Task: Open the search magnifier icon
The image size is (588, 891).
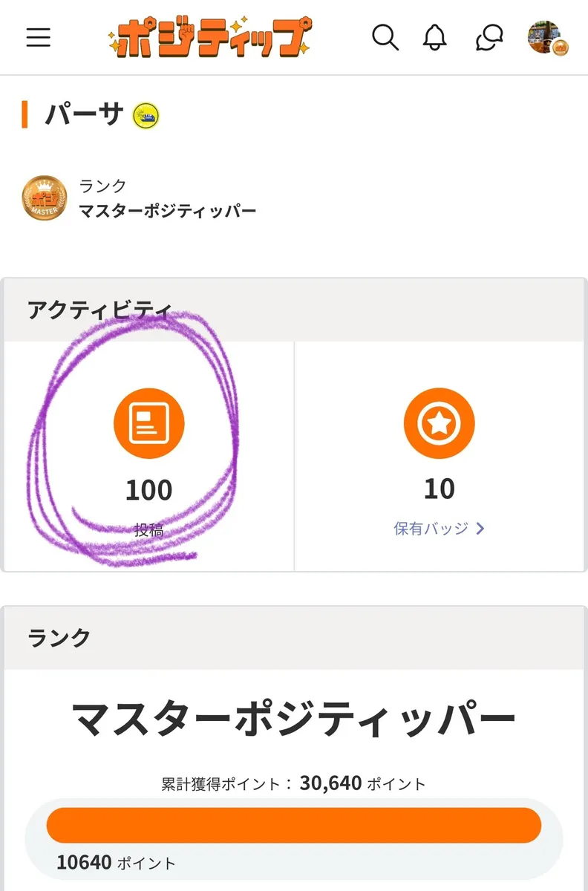Action: (x=385, y=37)
